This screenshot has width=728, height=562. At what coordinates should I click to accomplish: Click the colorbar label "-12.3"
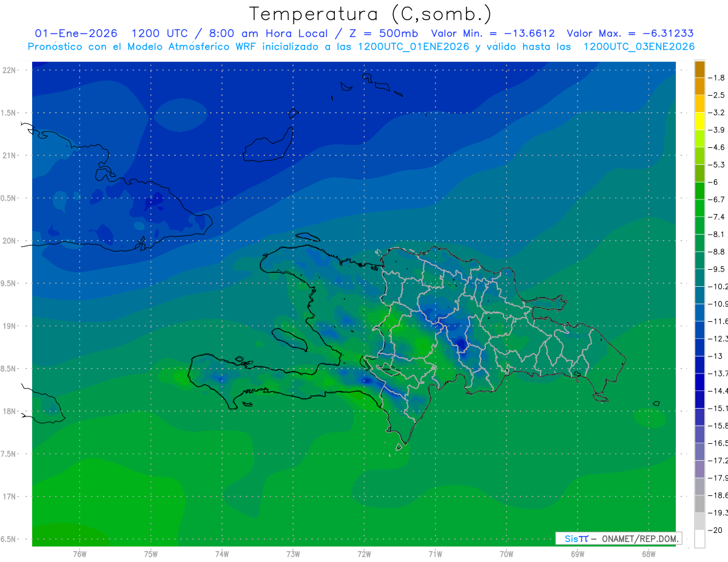pos(718,338)
